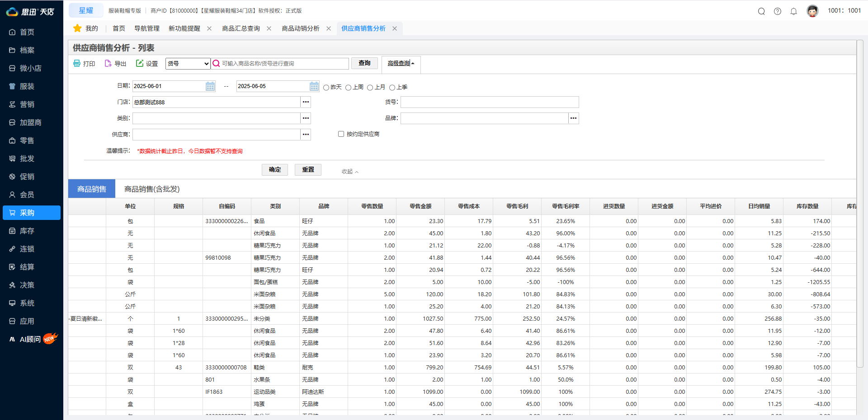The image size is (868, 420).
Task: Switch to 商品销售(含批发) tab
Action: pyautogui.click(x=152, y=189)
